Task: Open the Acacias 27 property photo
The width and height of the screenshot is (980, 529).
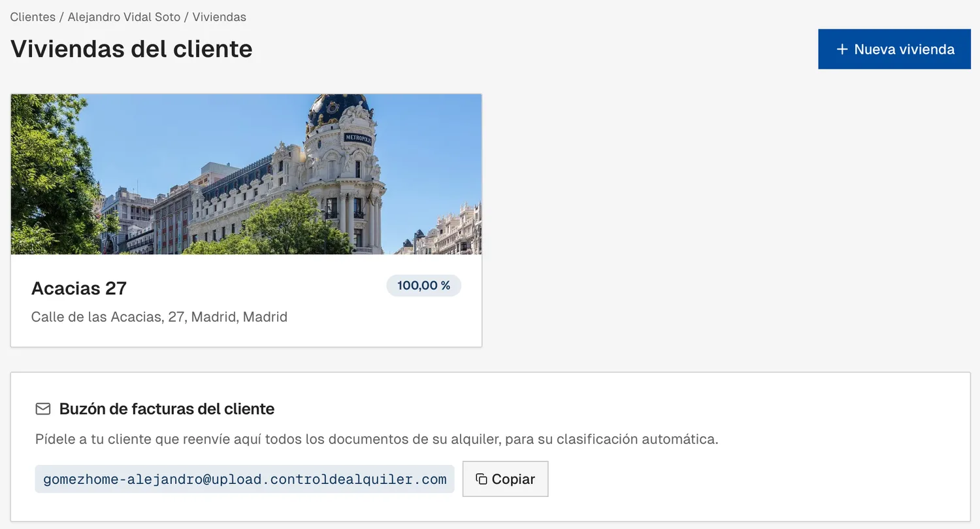Action: point(246,174)
